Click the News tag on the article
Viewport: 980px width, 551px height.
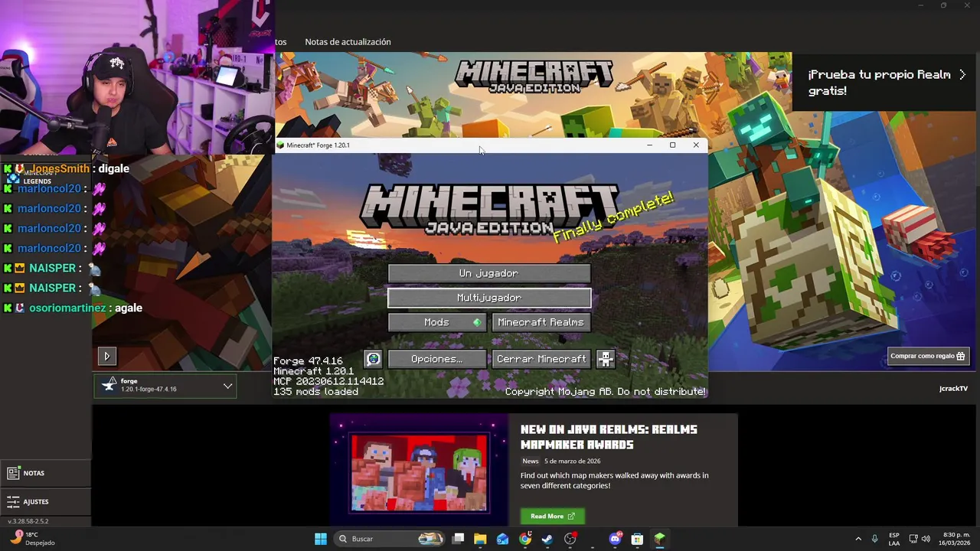[x=531, y=461]
